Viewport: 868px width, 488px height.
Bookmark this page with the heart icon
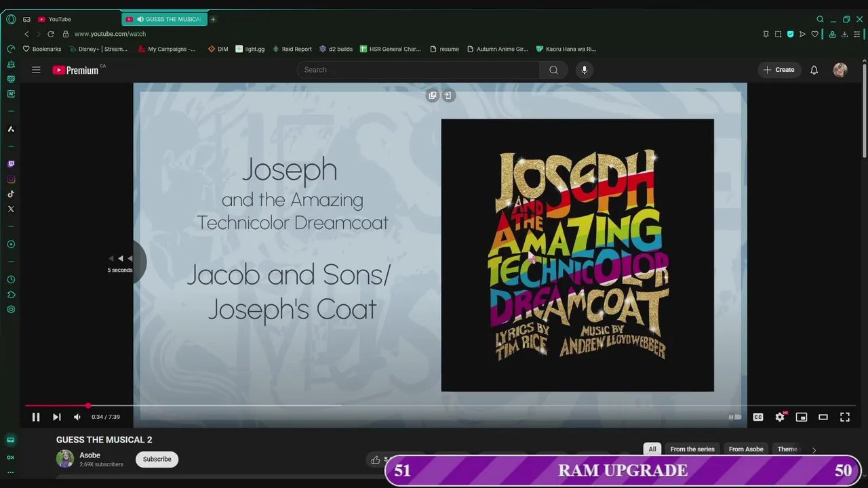tap(814, 34)
